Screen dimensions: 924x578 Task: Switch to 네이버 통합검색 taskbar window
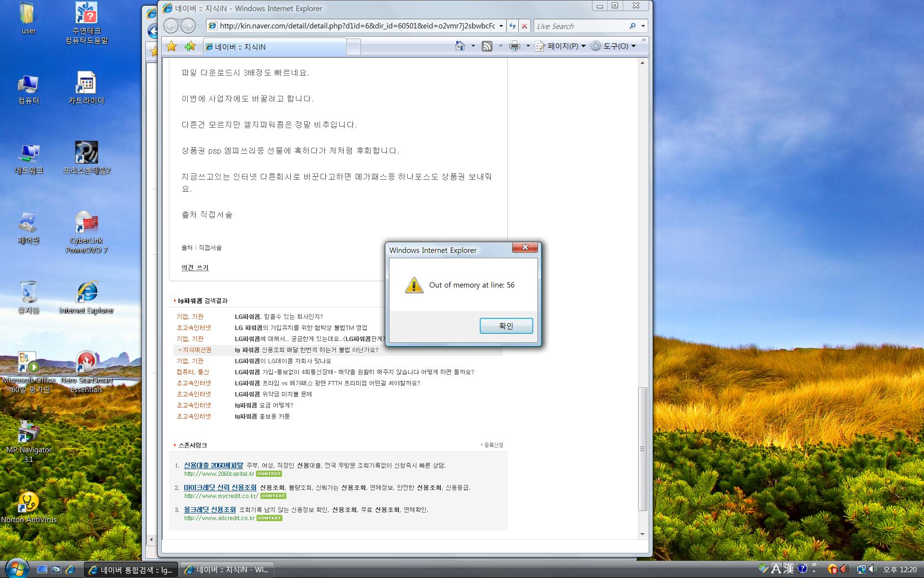[x=131, y=570]
